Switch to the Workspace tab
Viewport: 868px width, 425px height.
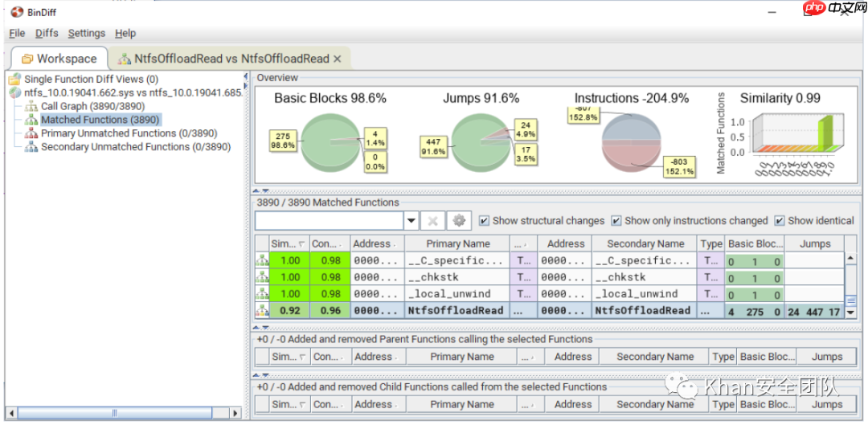(59, 59)
